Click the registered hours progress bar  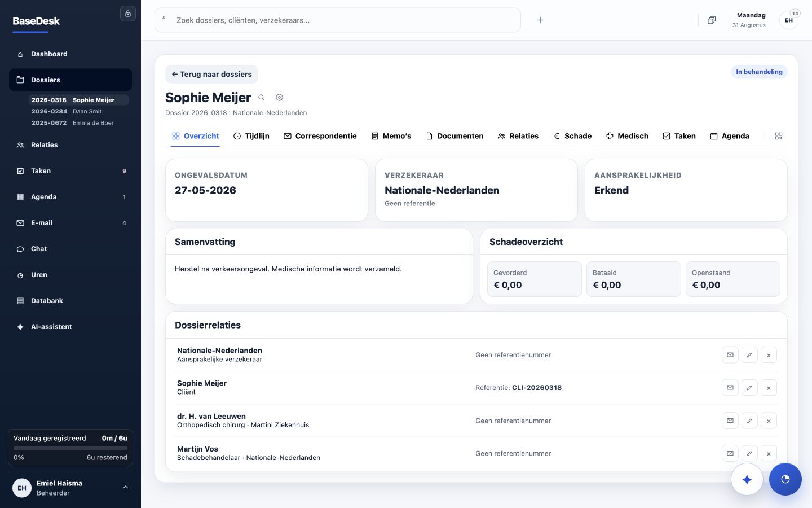pyautogui.click(x=70, y=448)
